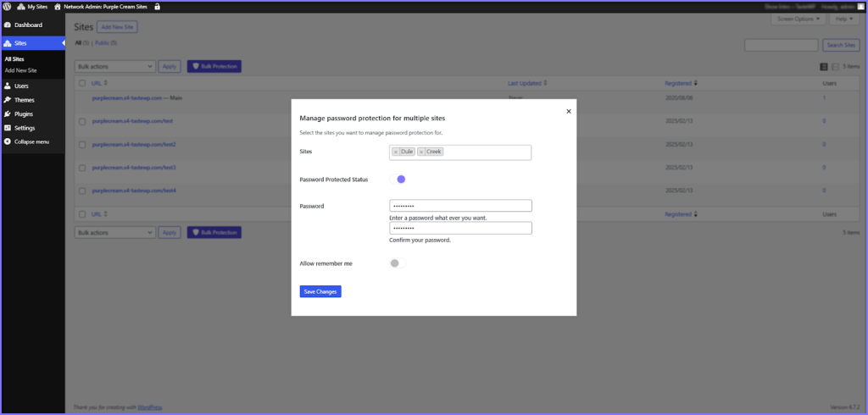Click the Collapse menu icon
This screenshot has width=868, height=415.
tap(8, 141)
